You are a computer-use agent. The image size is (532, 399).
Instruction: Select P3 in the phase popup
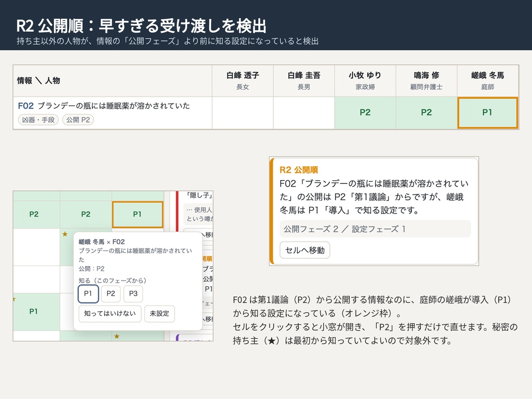coord(134,294)
